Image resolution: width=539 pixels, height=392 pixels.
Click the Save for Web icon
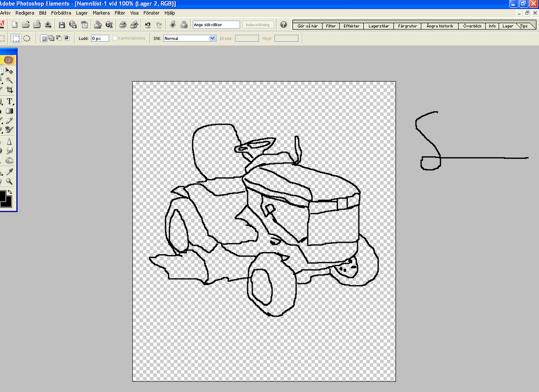[x=73, y=25]
